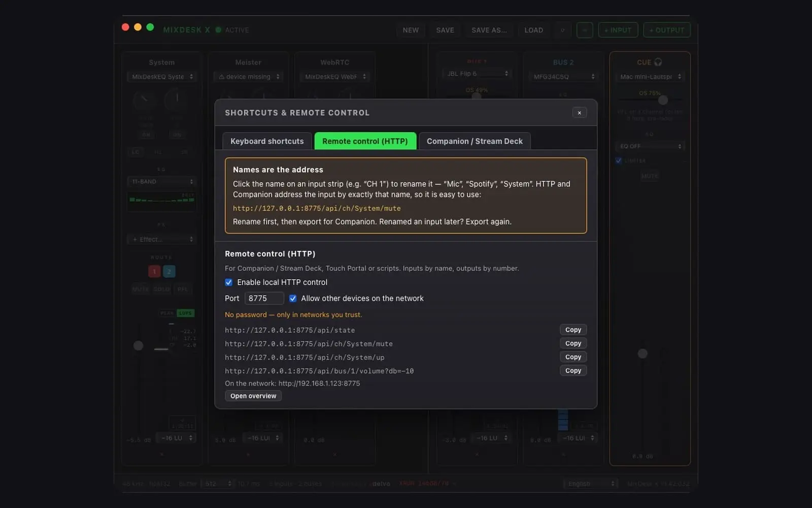Toggle PFL on the System channel
This screenshot has height=508, width=812.
[182, 289]
